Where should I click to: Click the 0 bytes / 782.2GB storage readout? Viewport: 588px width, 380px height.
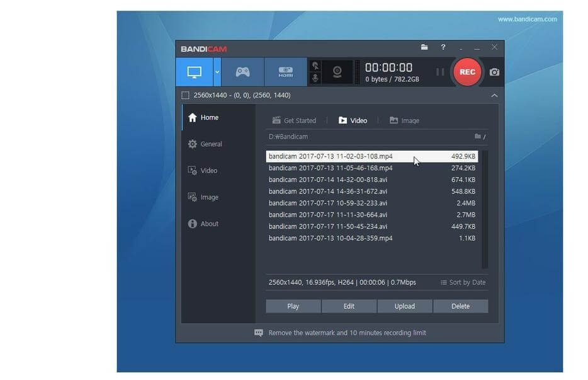pyautogui.click(x=392, y=79)
